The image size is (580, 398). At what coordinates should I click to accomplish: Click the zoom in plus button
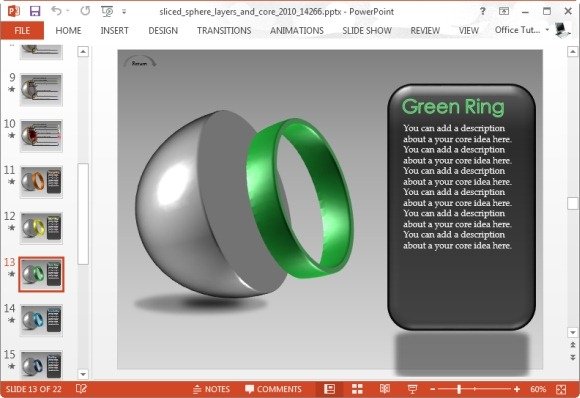pos(517,389)
